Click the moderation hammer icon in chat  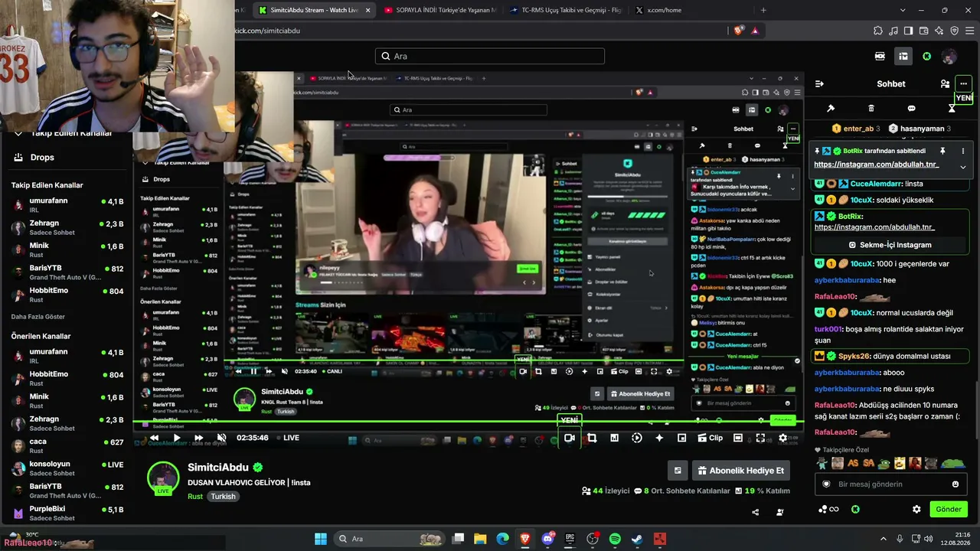[x=831, y=109]
